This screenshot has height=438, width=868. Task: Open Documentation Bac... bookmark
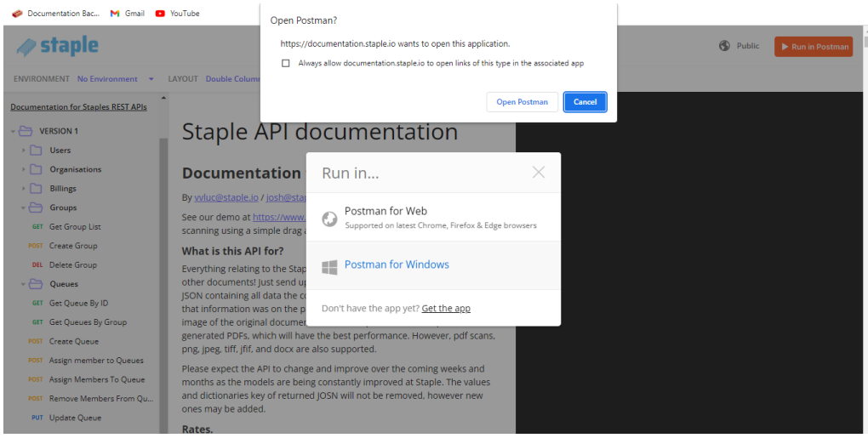(56, 14)
